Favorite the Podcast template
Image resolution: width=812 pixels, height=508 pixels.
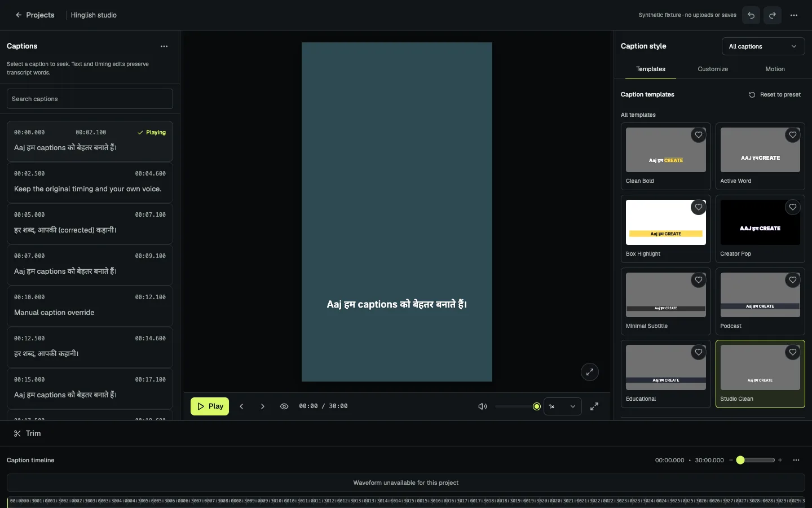[793, 280]
